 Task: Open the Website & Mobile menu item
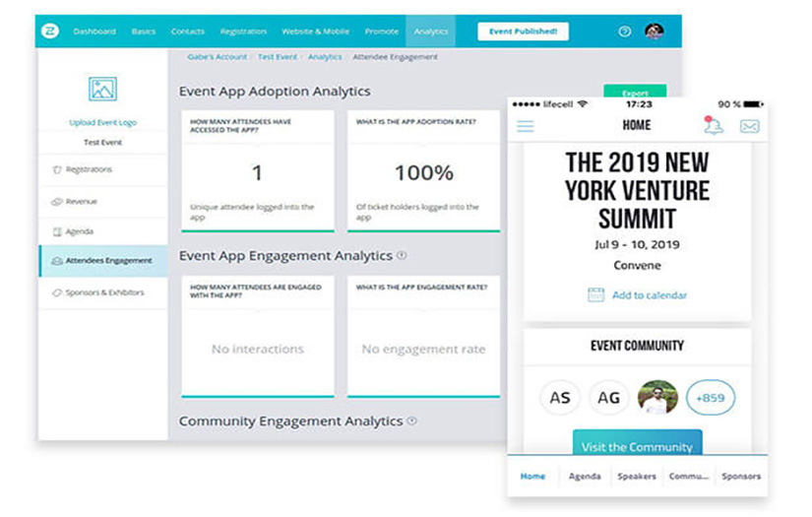click(315, 32)
